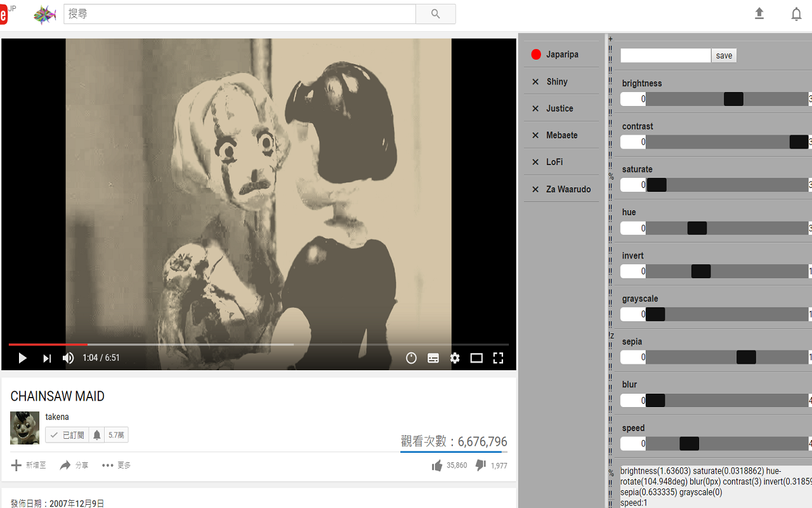Image resolution: width=812 pixels, height=508 pixels.
Task: Click the contrast slider handle
Action: pos(799,142)
